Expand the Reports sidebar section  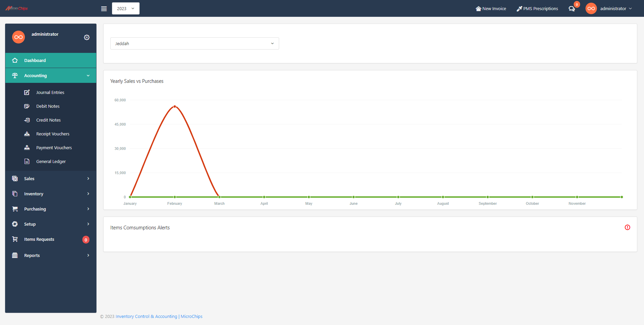click(51, 255)
